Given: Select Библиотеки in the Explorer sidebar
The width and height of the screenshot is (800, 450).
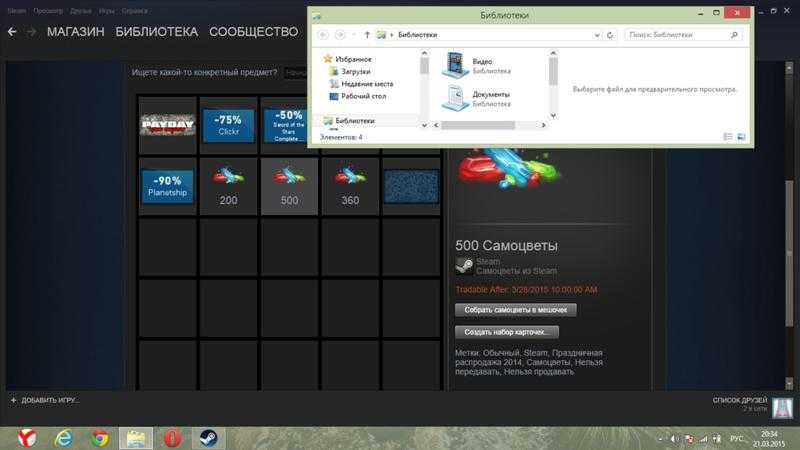Looking at the screenshot, I should (355, 121).
